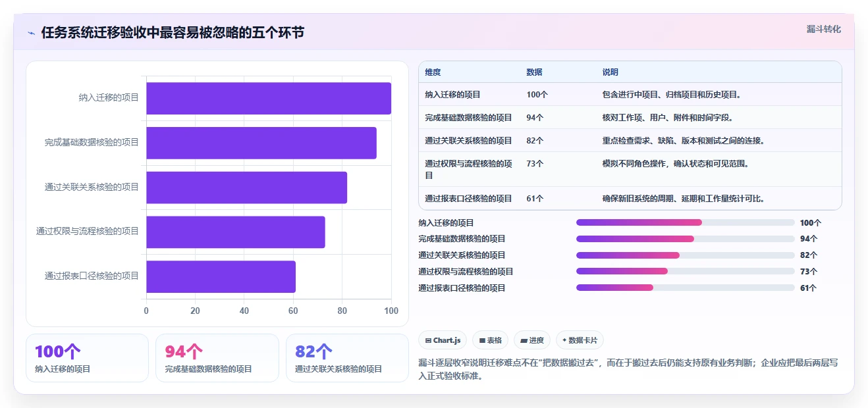This screenshot has width=868, height=408.
Task: Click the table value 94个
Action: (x=535, y=118)
